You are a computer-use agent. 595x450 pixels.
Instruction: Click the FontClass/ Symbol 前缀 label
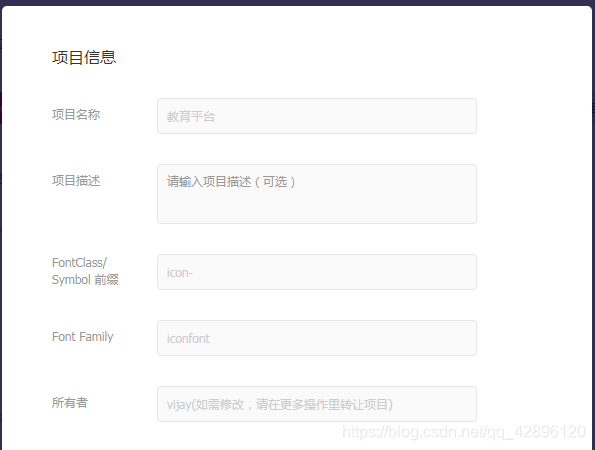pos(85,271)
